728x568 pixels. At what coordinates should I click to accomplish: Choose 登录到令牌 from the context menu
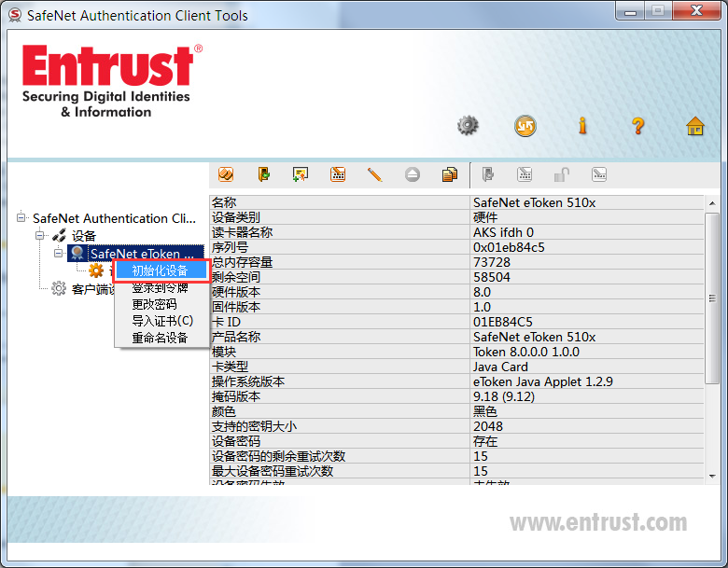[x=161, y=287]
